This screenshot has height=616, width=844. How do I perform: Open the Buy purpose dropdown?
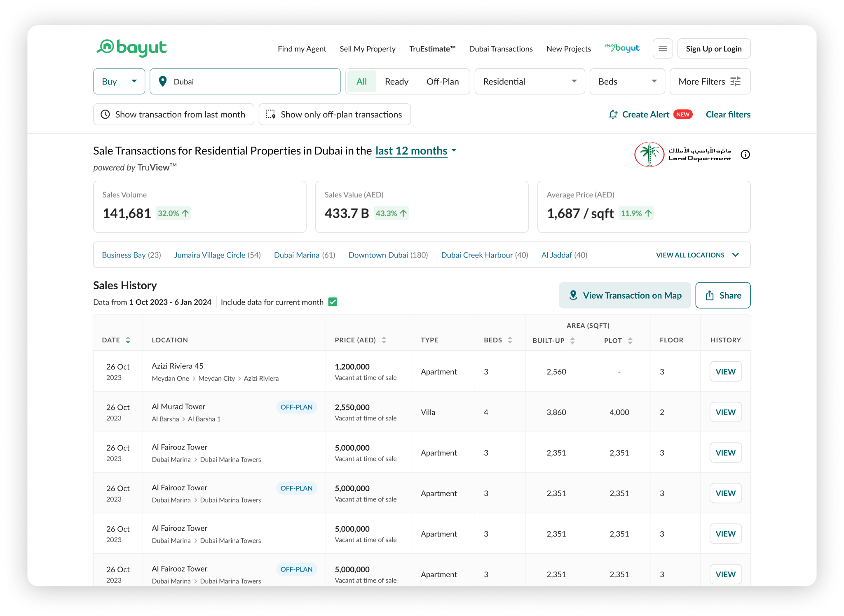[119, 82]
